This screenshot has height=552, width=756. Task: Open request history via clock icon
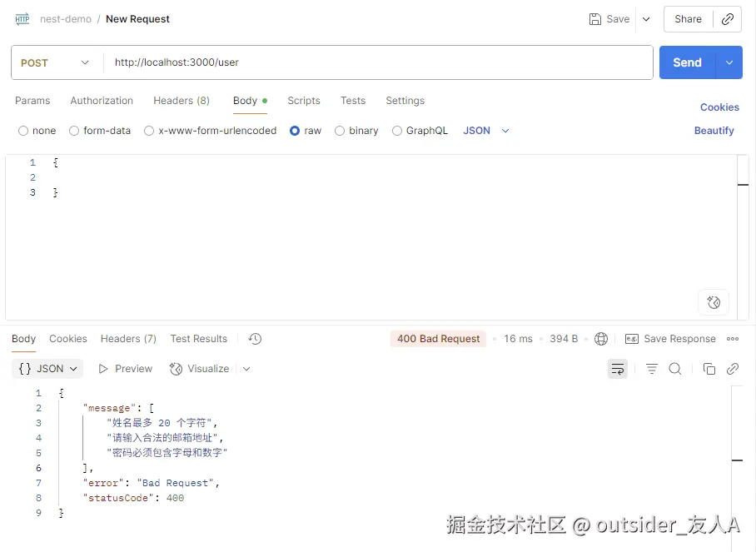pos(255,339)
